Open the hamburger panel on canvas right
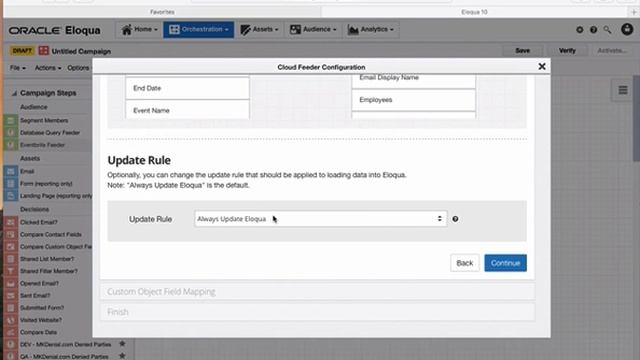 pos(622,90)
